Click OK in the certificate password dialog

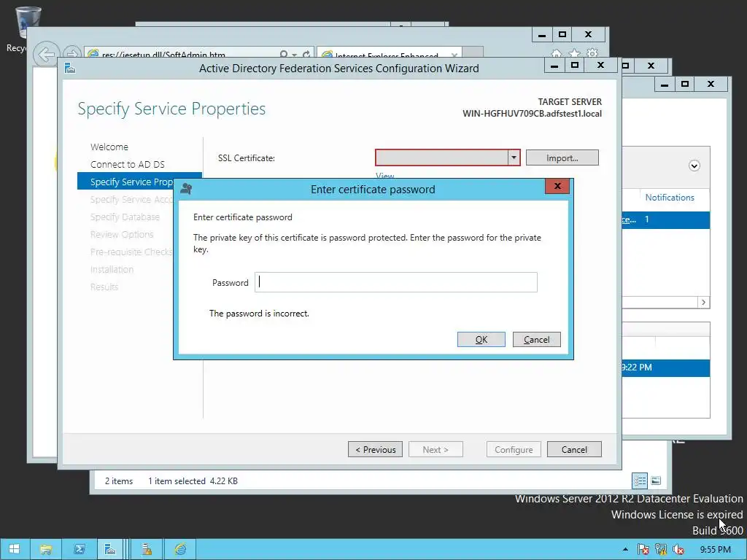[x=481, y=340]
